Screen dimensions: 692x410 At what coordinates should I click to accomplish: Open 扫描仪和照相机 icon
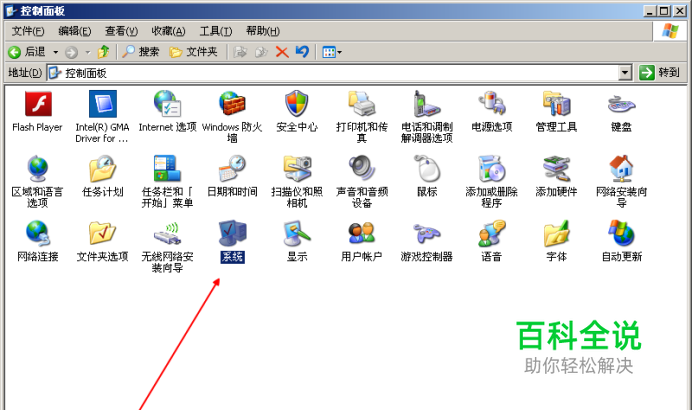297,169
